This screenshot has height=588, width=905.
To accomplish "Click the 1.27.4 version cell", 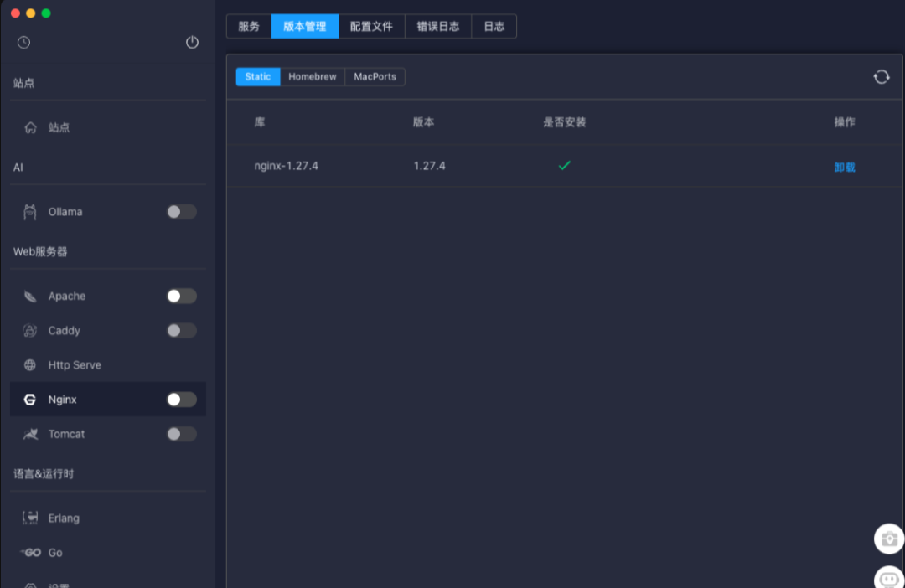I will (x=429, y=166).
